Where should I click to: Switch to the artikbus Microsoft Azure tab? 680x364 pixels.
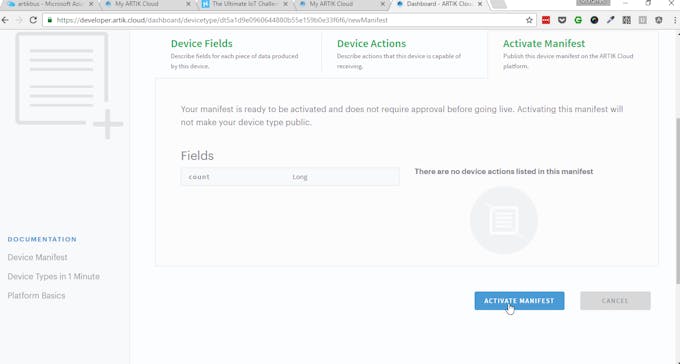50,4
